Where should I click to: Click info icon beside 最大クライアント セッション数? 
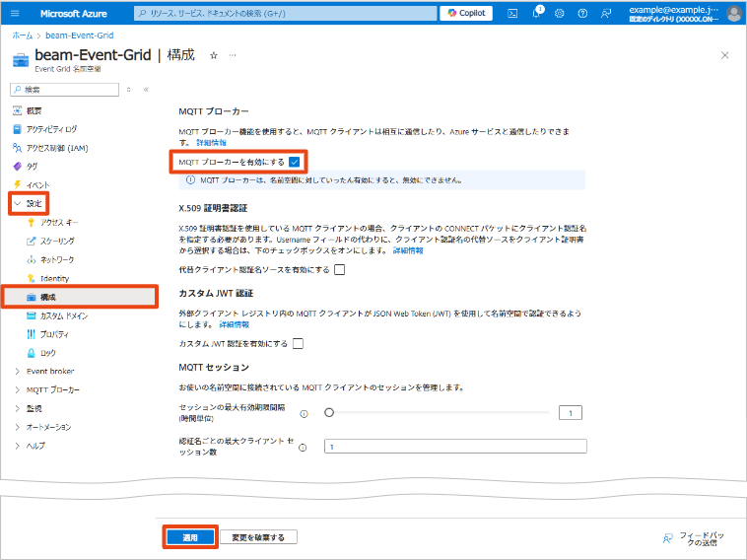(303, 448)
